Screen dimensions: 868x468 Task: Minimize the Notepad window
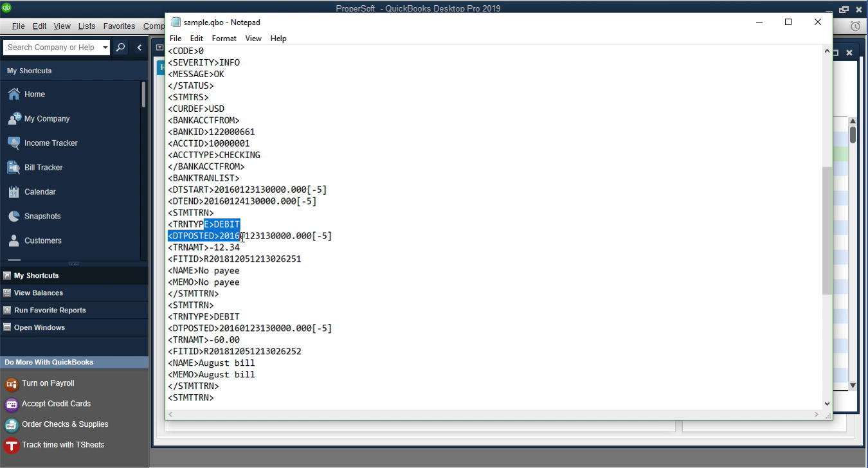759,22
